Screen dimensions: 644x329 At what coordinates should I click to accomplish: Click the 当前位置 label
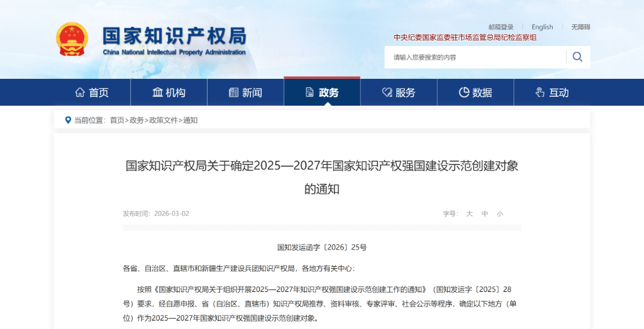click(90, 120)
